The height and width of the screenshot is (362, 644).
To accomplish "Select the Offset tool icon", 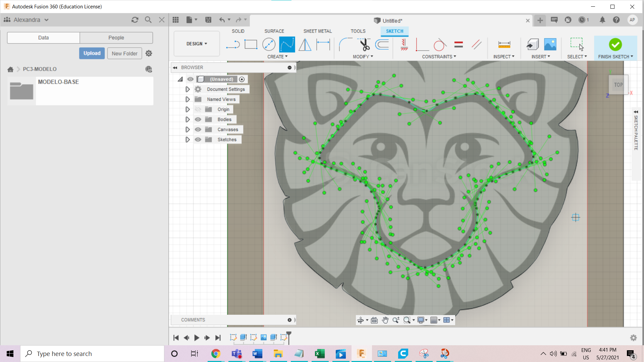I will pos(382,45).
